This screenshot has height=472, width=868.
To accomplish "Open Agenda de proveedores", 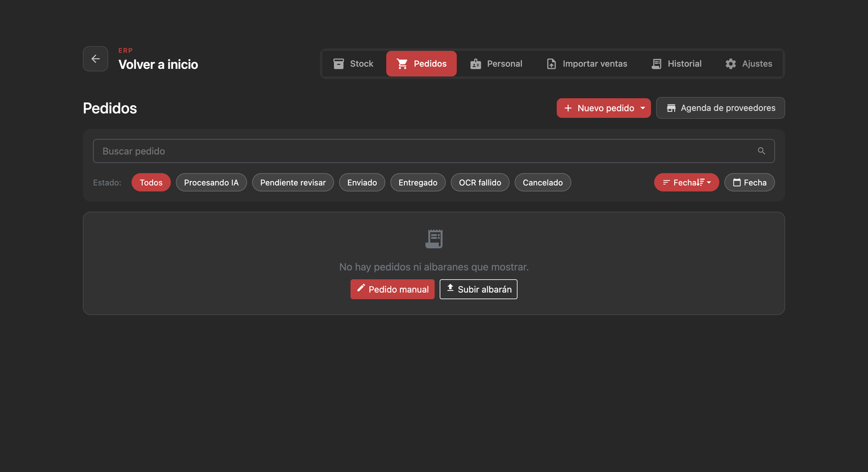I will click(x=720, y=108).
